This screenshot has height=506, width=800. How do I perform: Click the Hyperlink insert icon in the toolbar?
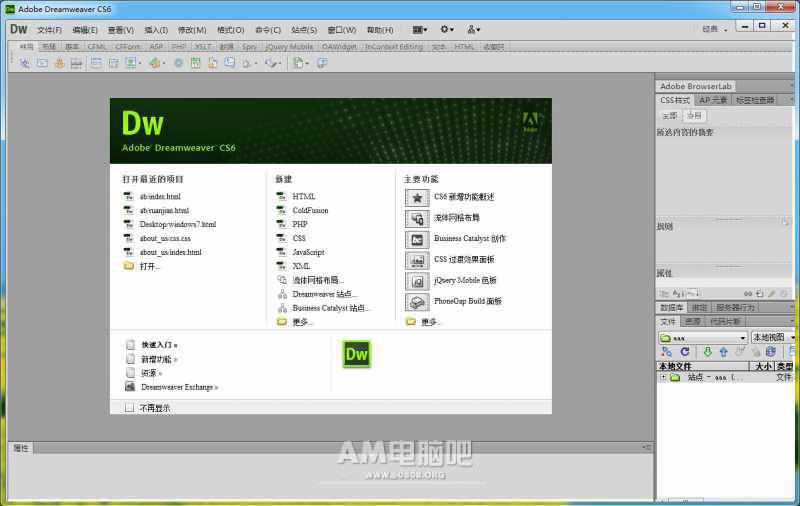coord(24,63)
